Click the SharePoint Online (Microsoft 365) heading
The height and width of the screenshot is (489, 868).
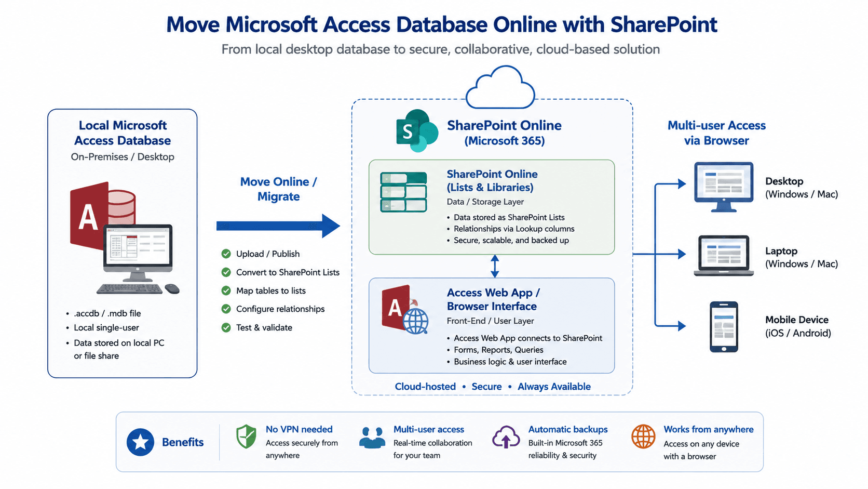tap(505, 133)
